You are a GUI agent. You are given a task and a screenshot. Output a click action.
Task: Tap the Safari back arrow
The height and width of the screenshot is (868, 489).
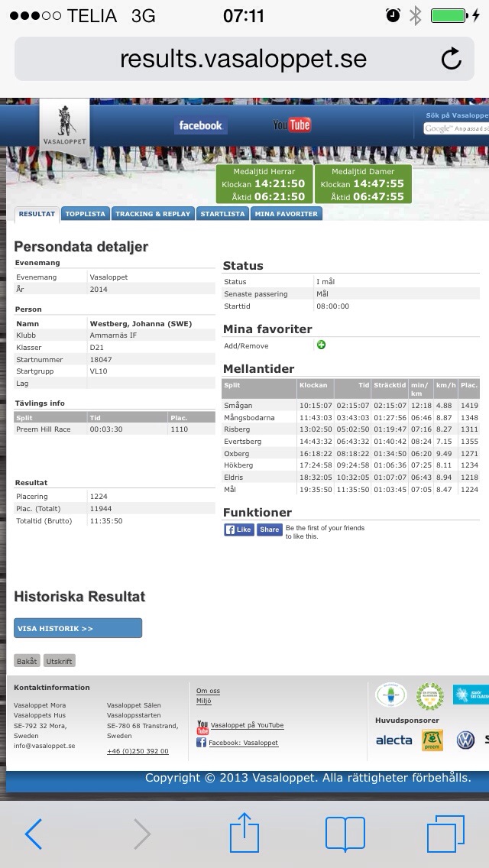coord(34,834)
